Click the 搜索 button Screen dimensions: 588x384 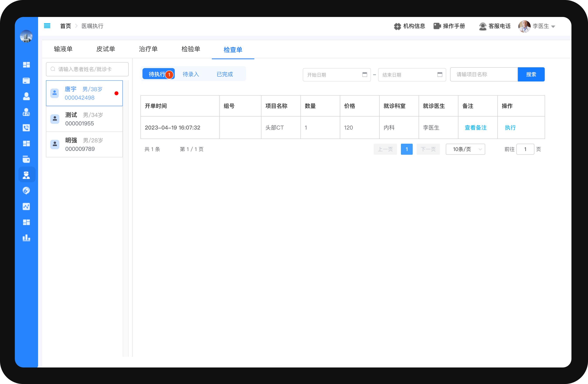pos(531,74)
